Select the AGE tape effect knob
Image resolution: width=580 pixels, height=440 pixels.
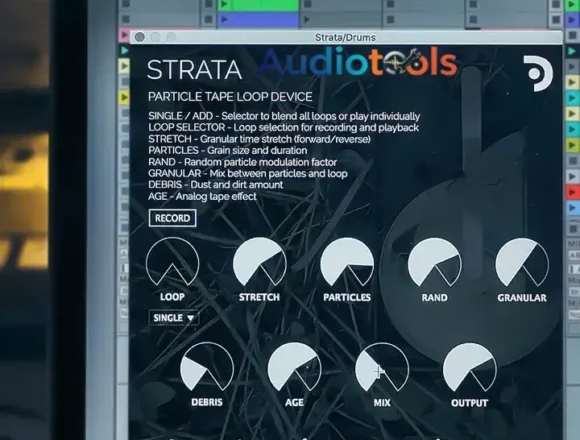pyautogui.click(x=294, y=367)
